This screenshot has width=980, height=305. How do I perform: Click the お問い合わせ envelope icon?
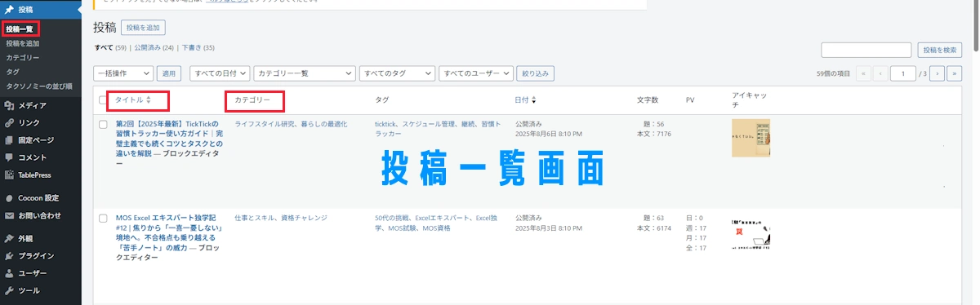9,215
